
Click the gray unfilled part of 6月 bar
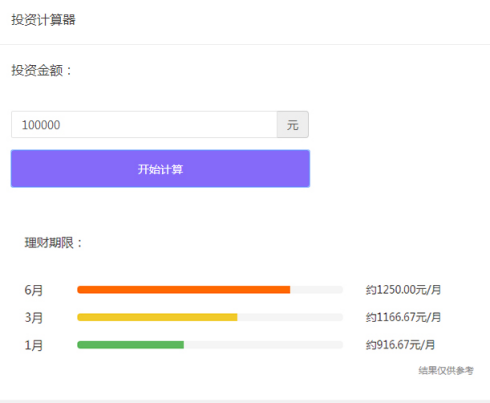click(316, 290)
